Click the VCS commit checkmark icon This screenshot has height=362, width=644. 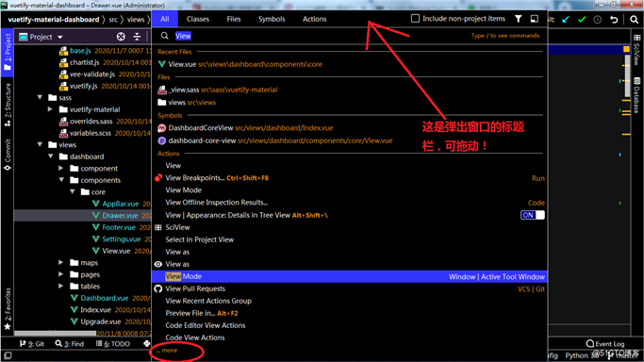coord(582,19)
